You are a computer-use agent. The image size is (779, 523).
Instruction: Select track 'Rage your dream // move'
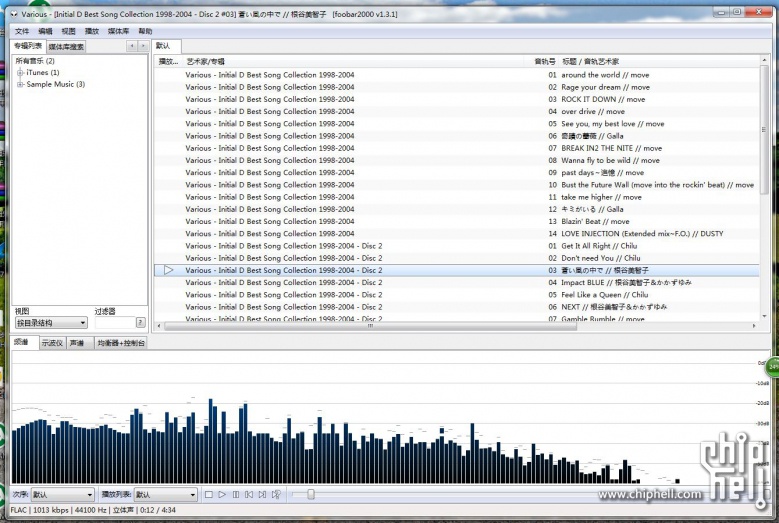pyautogui.click(x=457, y=87)
